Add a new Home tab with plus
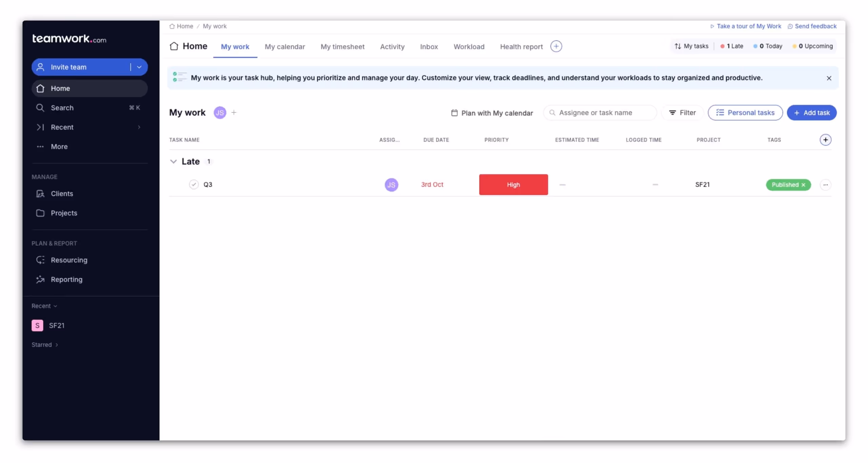This screenshot has width=868, height=463. [x=556, y=46]
